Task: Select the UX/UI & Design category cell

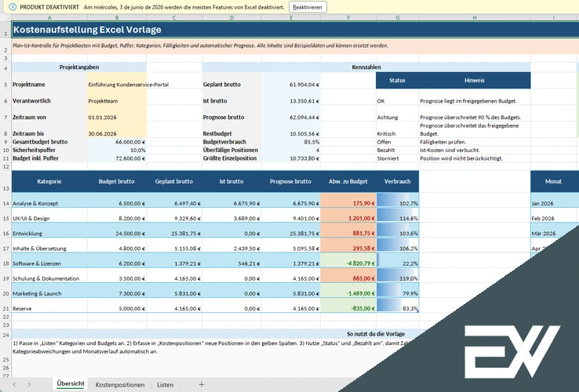Action: click(49, 215)
